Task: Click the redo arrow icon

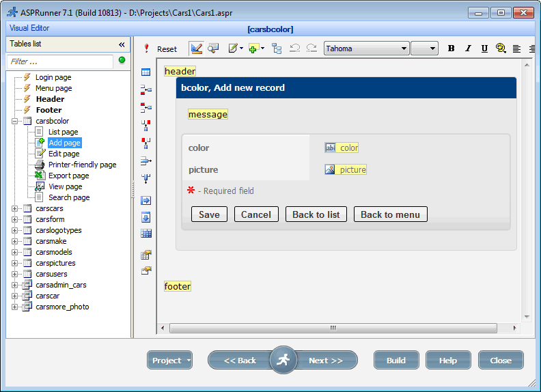Action: (311, 48)
